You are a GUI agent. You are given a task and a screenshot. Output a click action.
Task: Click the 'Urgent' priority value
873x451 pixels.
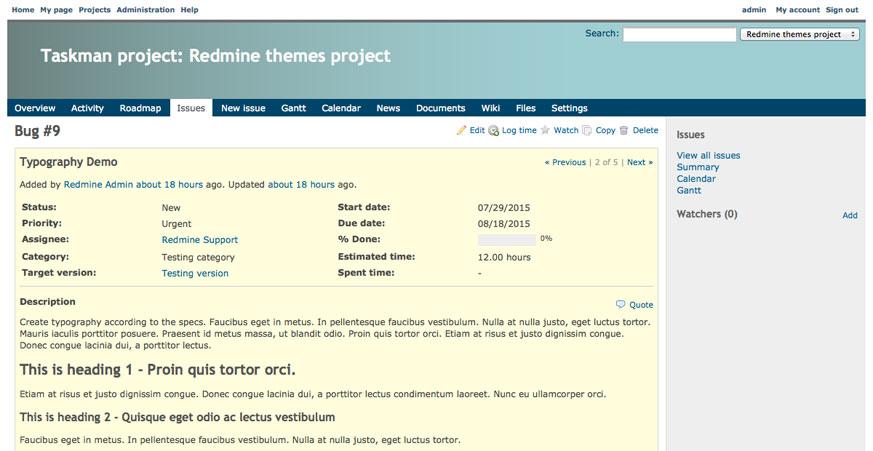(x=176, y=224)
